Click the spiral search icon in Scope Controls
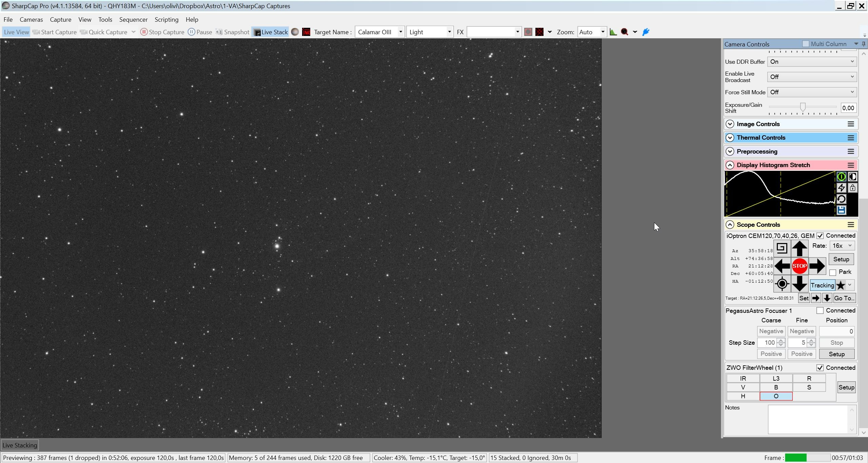Screen dimensions: 868x463 coord(782,248)
